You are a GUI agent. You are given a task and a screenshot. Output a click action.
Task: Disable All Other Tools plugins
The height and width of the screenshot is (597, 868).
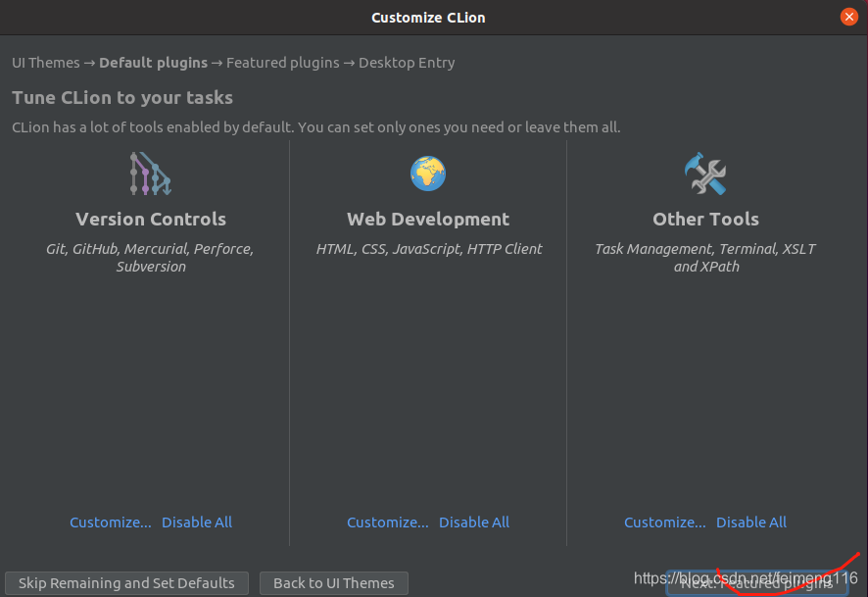[x=751, y=522]
